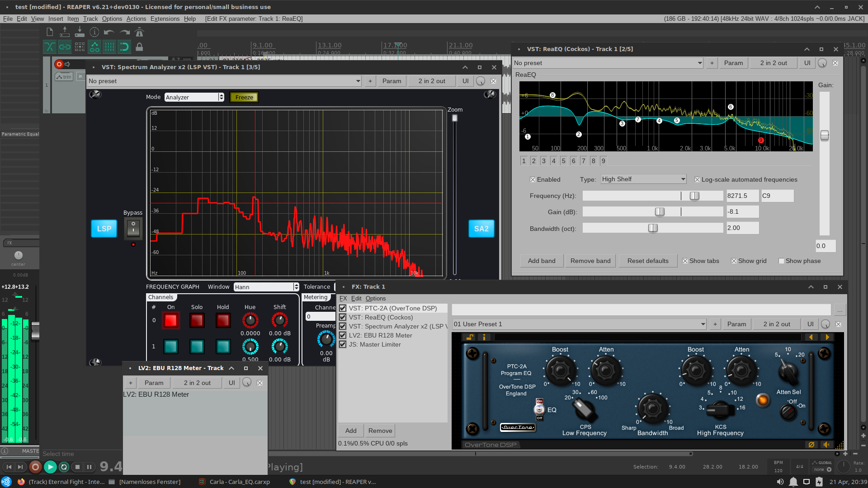Click the red record-arm button on Track 1

(x=59, y=64)
